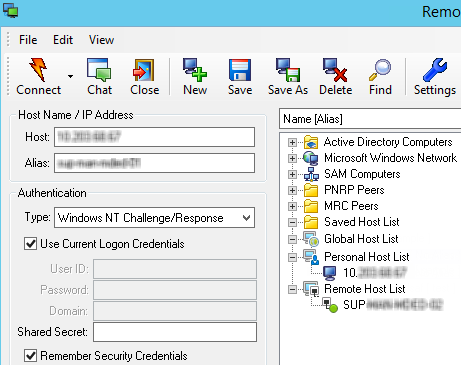Click Microsoft Windows Network globe icon

click(x=311, y=158)
